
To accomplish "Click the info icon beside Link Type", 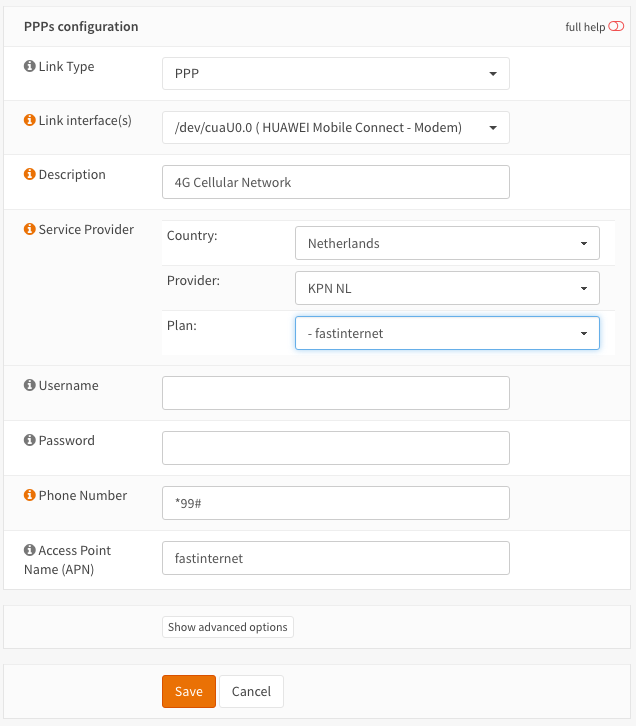I will tap(29, 67).
